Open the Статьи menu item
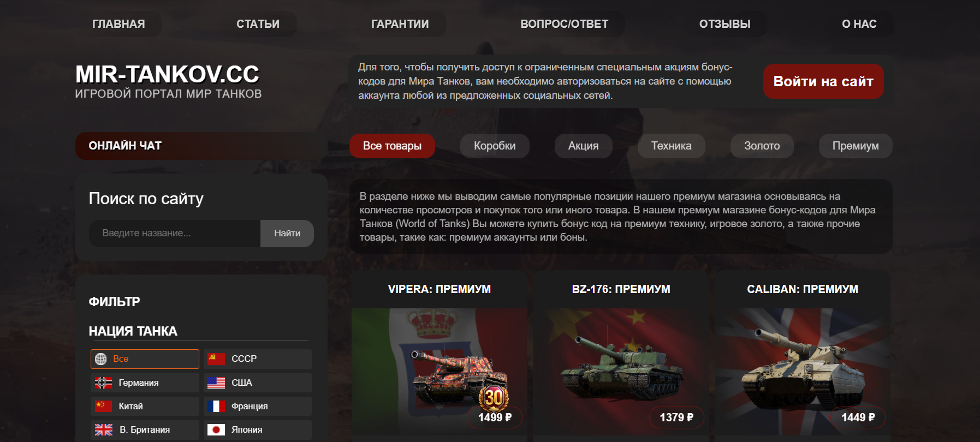Image resolution: width=980 pixels, height=442 pixels. click(258, 24)
